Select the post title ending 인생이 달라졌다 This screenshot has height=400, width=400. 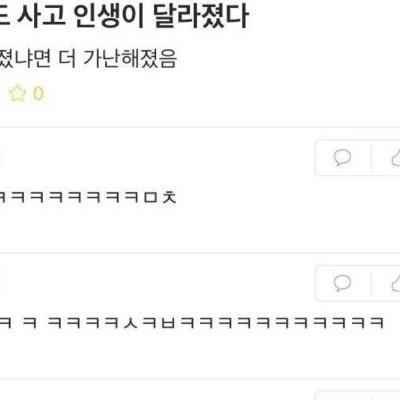(x=124, y=16)
